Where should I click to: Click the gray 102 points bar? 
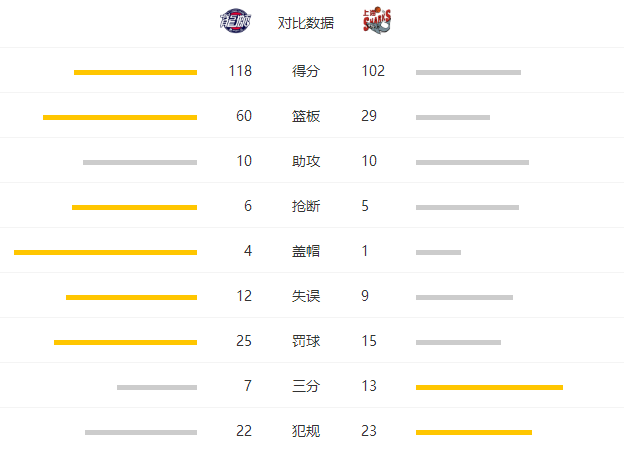pos(468,72)
